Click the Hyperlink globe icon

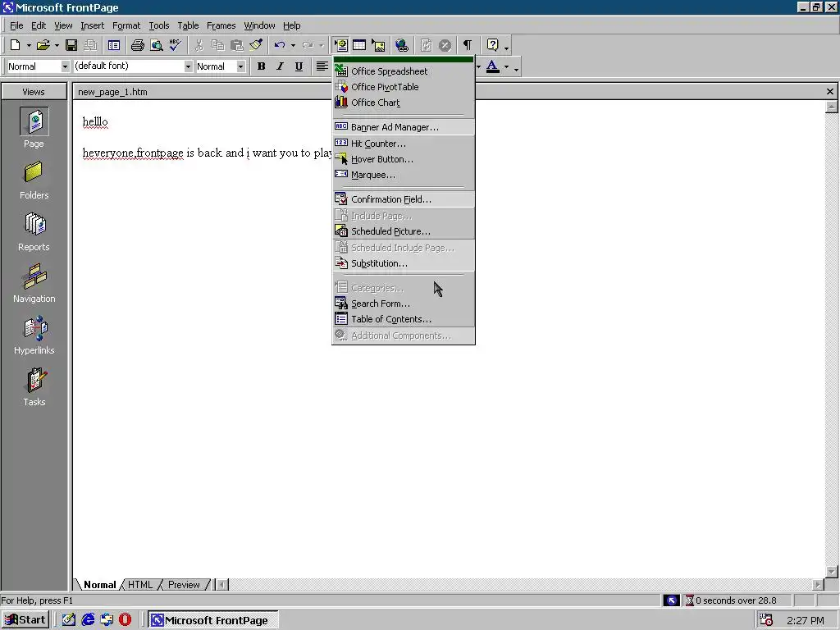pos(402,46)
